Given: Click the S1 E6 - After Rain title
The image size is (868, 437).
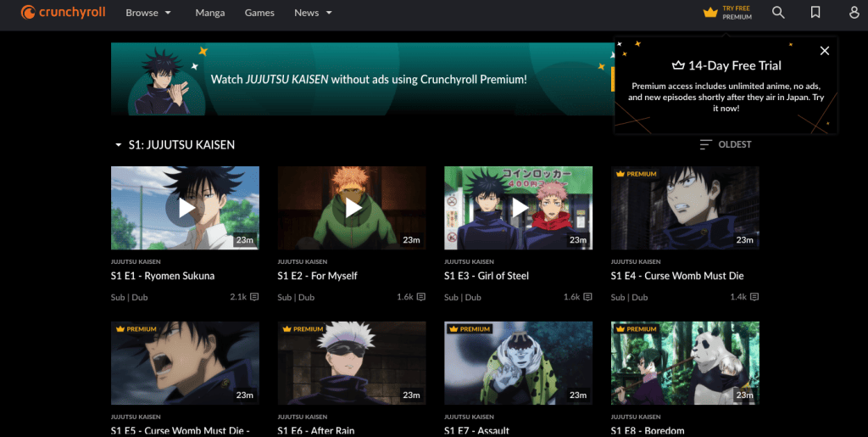Looking at the screenshot, I should pyautogui.click(x=316, y=430).
